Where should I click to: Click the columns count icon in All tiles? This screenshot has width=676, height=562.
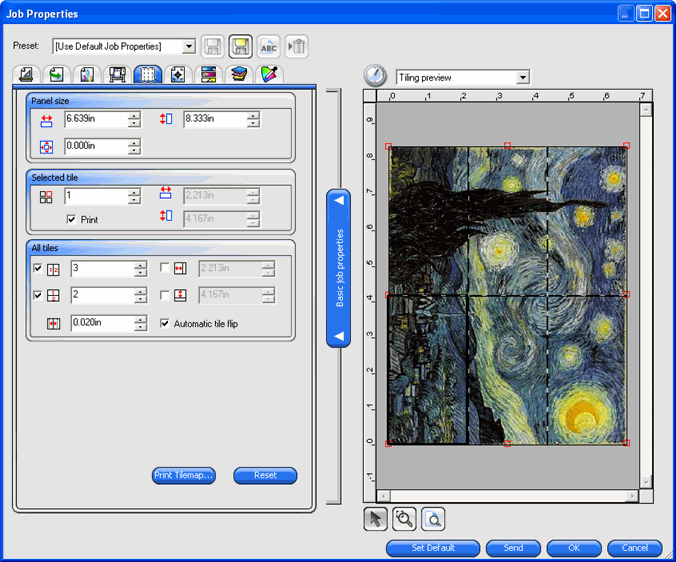[53, 270]
